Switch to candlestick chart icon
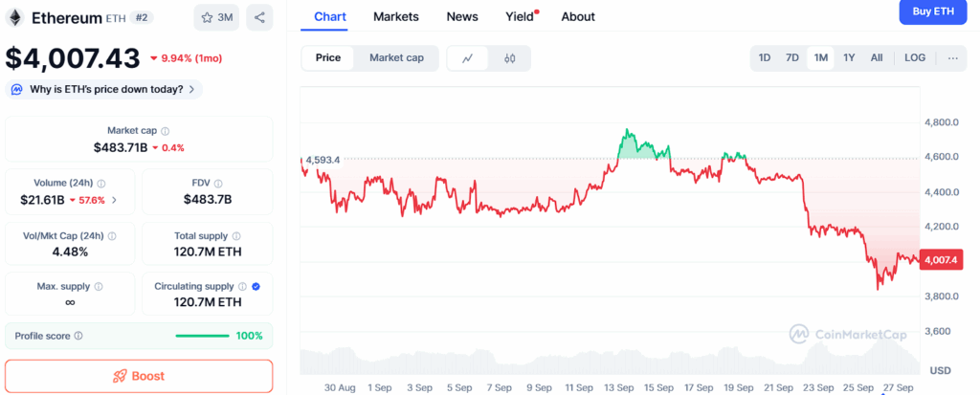The width and height of the screenshot is (980, 395). [x=509, y=58]
